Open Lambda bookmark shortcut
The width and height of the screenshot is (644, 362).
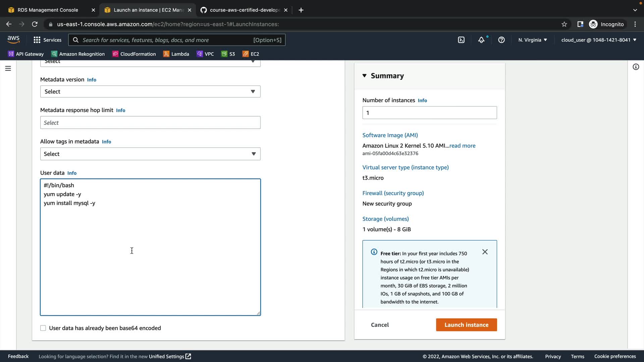click(x=176, y=54)
